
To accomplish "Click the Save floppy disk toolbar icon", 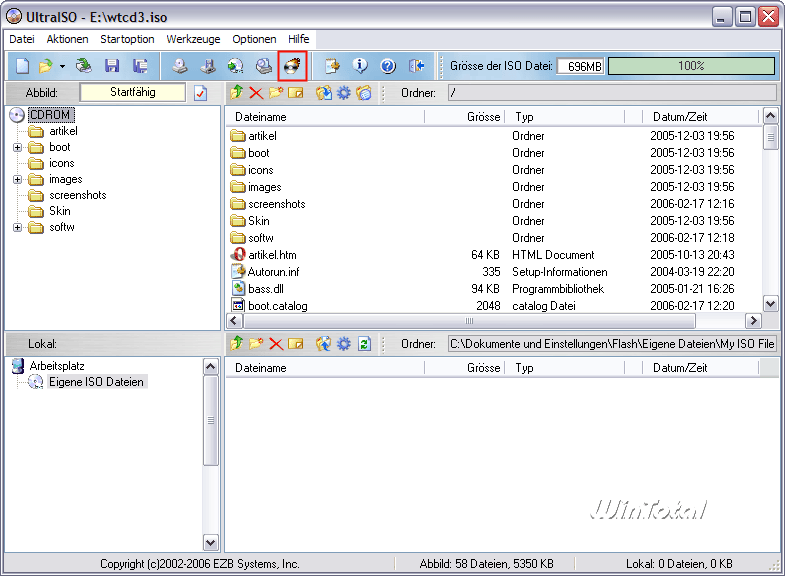I will click(x=112, y=66).
